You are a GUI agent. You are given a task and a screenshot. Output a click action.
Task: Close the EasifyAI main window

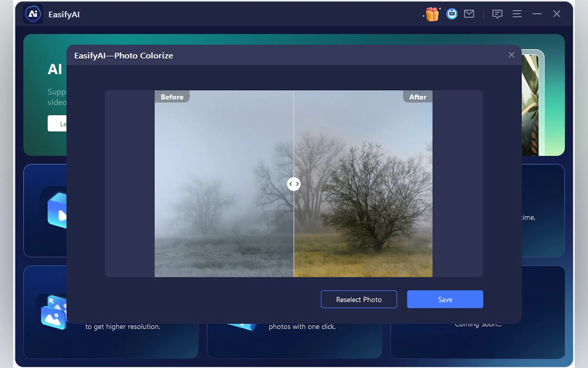point(556,14)
